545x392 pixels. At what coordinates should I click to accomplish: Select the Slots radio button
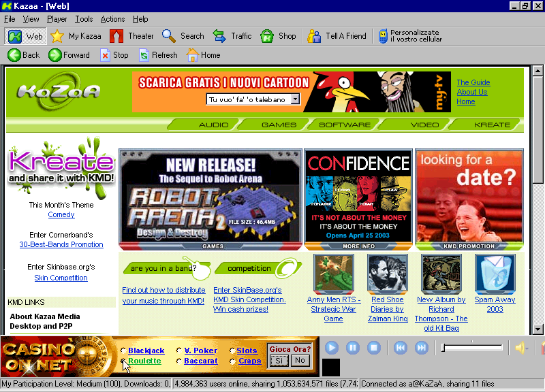pos(232,350)
